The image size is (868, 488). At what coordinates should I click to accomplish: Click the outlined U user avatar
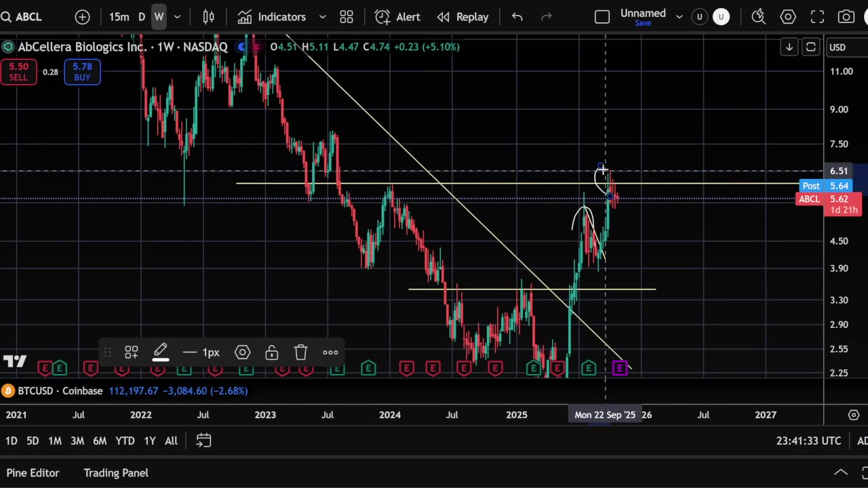tap(700, 17)
